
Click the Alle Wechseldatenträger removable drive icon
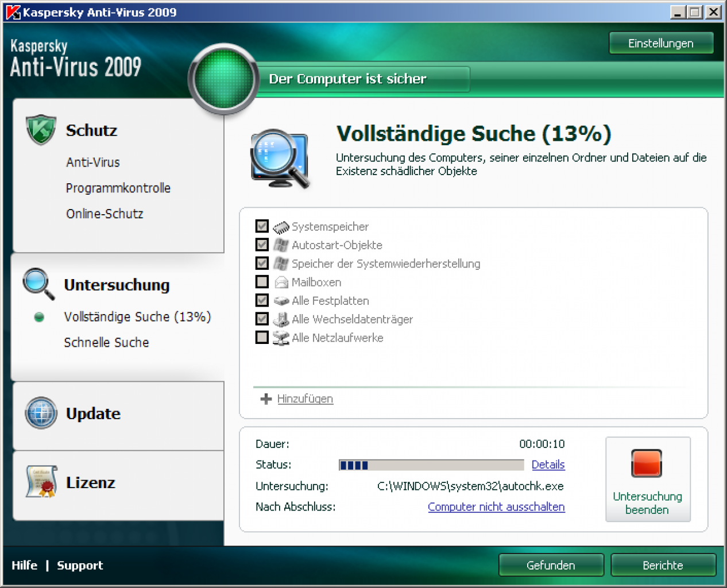(x=281, y=319)
